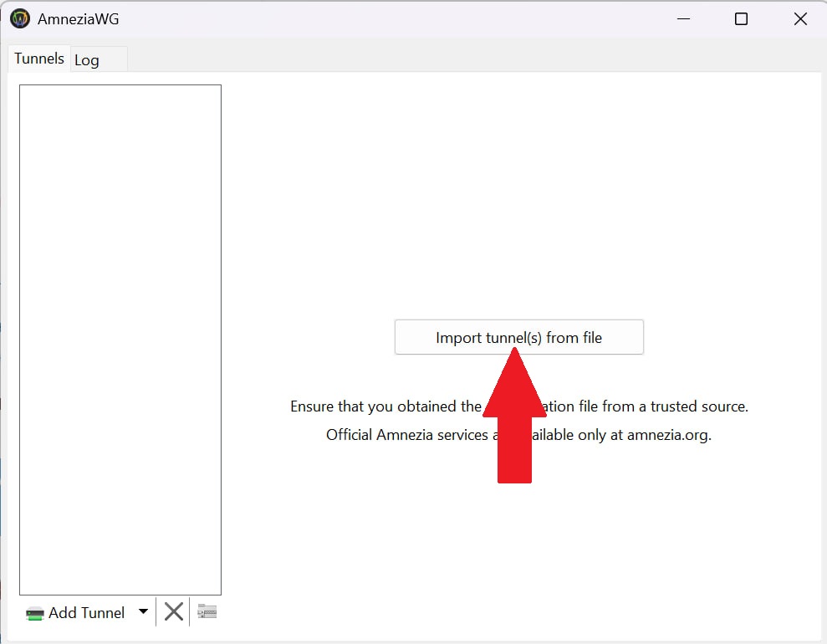Click the AmneziaWG app logo icon

click(20, 18)
